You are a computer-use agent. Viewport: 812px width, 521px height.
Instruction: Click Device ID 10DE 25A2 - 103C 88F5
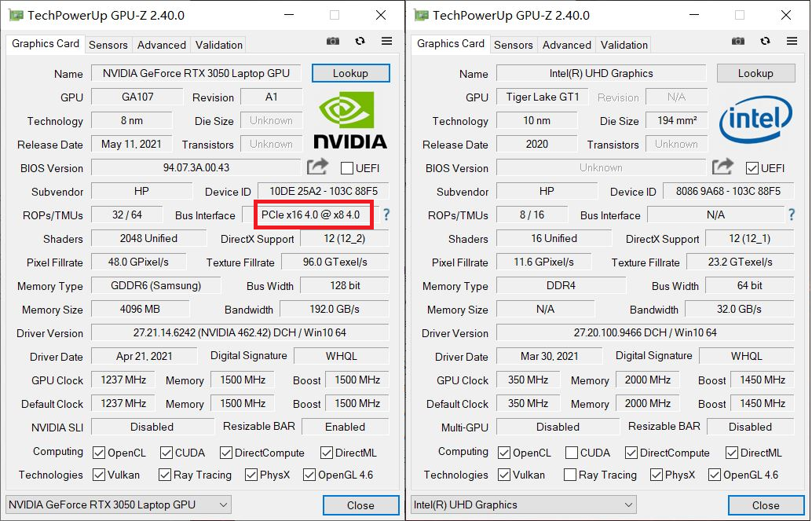tap(324, 191)
